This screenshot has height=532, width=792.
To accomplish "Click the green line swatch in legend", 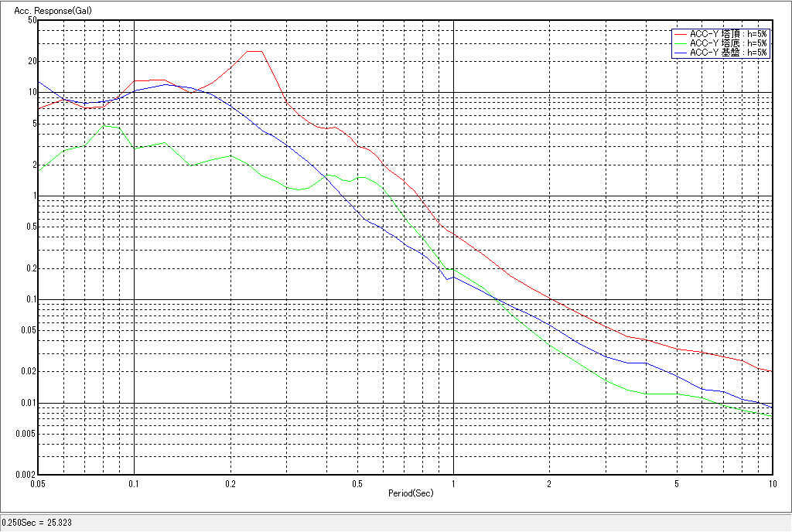I will click(681, 43).
